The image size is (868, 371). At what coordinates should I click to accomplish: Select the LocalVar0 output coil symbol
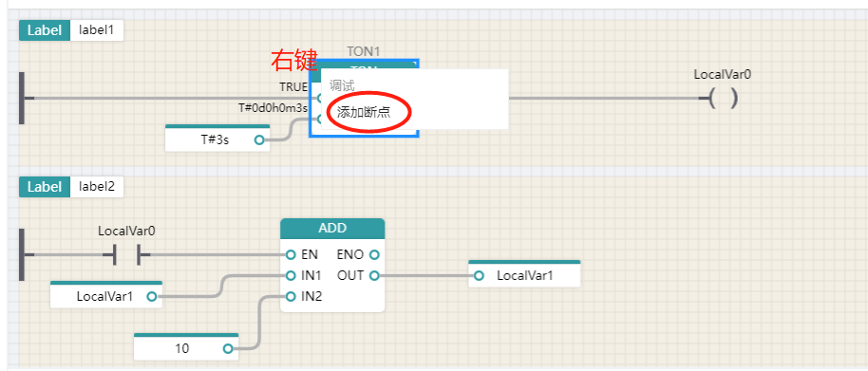pyautogui.click(x=724, y=99)
